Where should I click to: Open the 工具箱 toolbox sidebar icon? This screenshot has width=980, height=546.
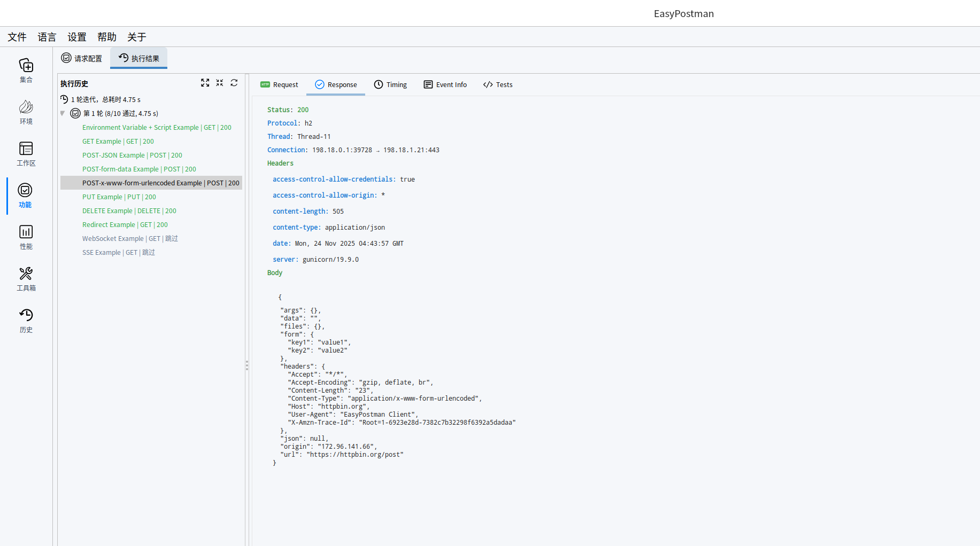(26, 279)
